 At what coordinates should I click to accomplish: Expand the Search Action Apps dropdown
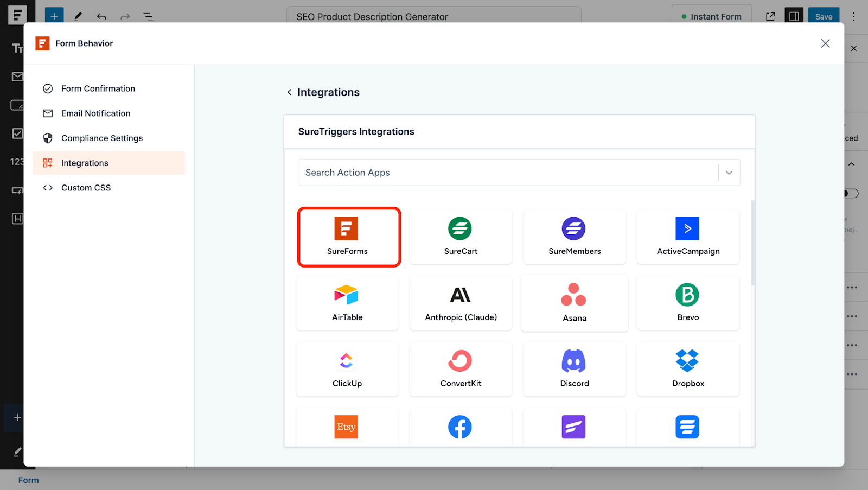tap(729, 172)
